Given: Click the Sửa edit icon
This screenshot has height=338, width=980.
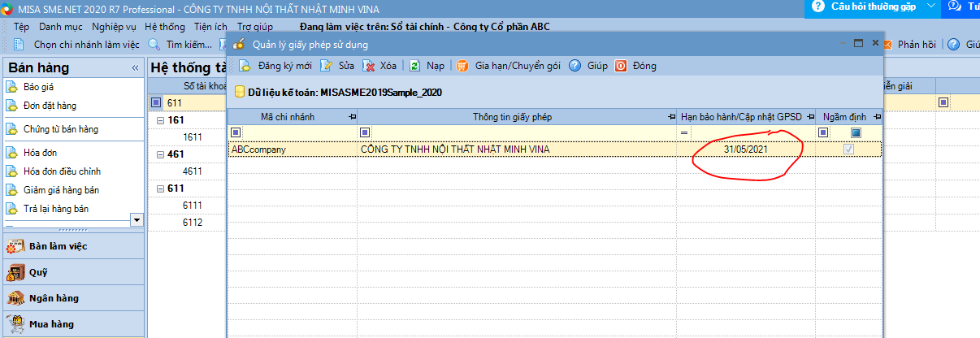Looking at the screenshot, I should pyautogui.click(x=327, y=66).
